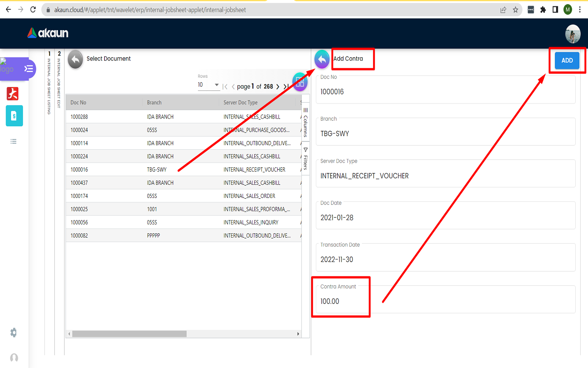
Task: Open the list icon in left sidebar
Action: click(13, 141)
